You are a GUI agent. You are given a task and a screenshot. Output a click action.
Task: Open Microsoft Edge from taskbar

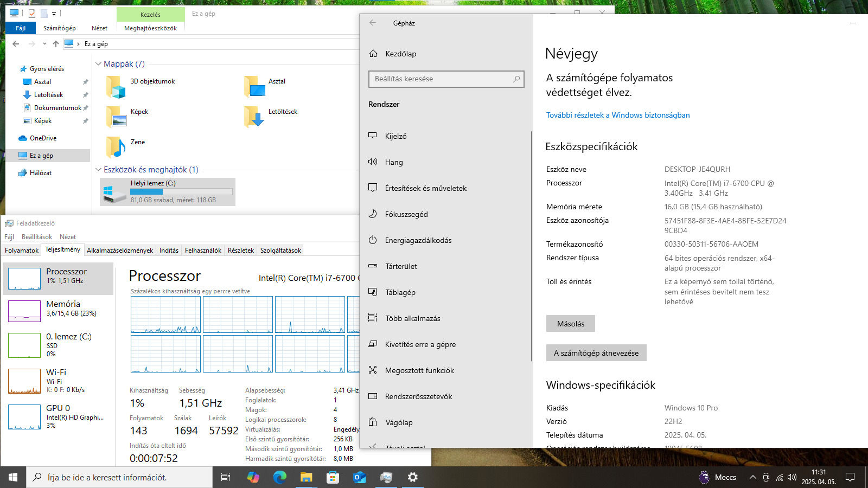coord(280,477)
